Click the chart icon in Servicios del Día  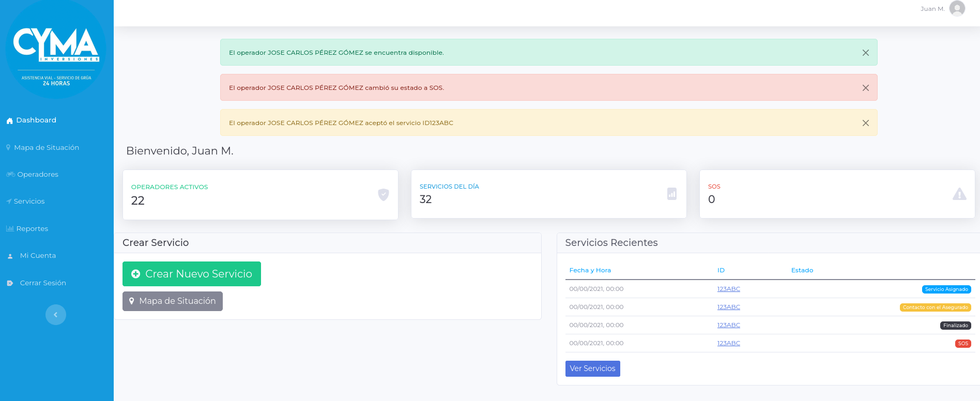pos(671,194)
